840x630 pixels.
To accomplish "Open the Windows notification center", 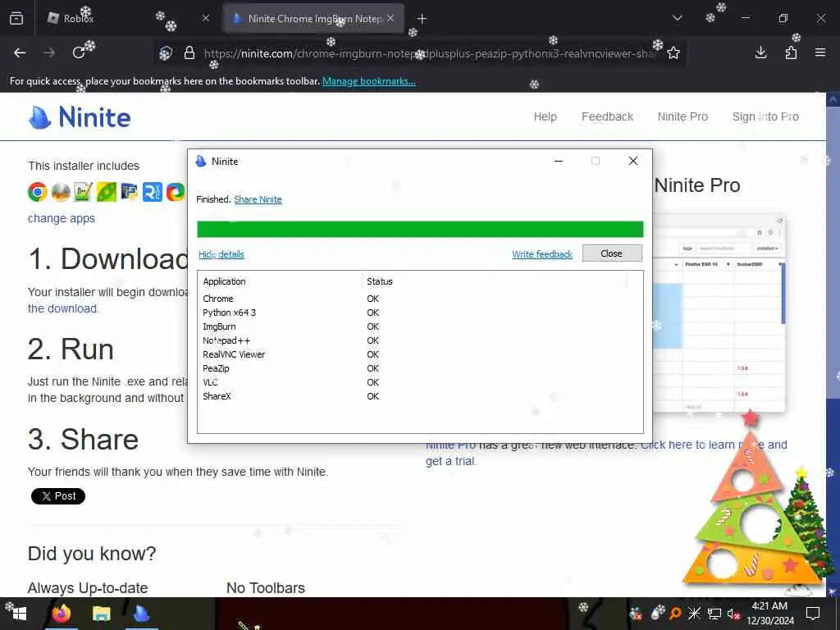I will pos(813,614).
